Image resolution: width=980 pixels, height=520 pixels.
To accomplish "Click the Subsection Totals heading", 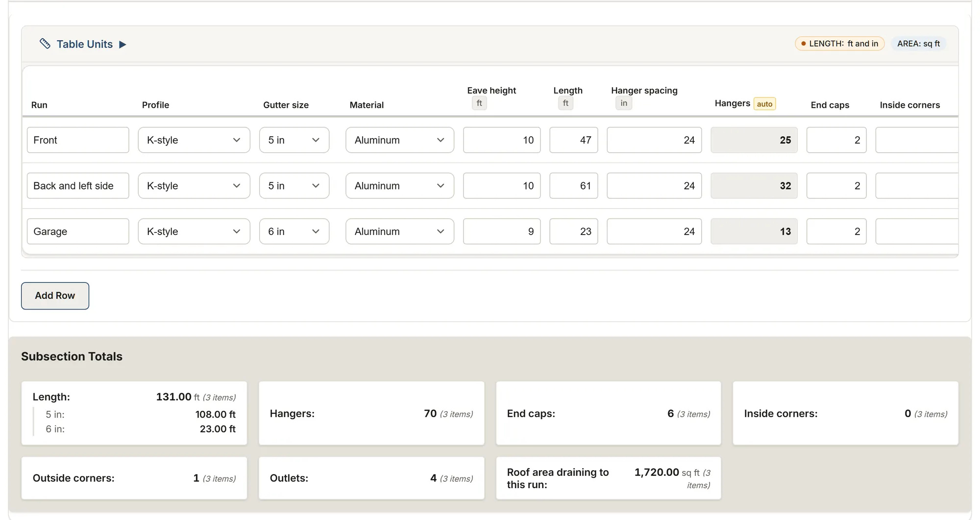I will pyautogui.click(x=72, y=356).
